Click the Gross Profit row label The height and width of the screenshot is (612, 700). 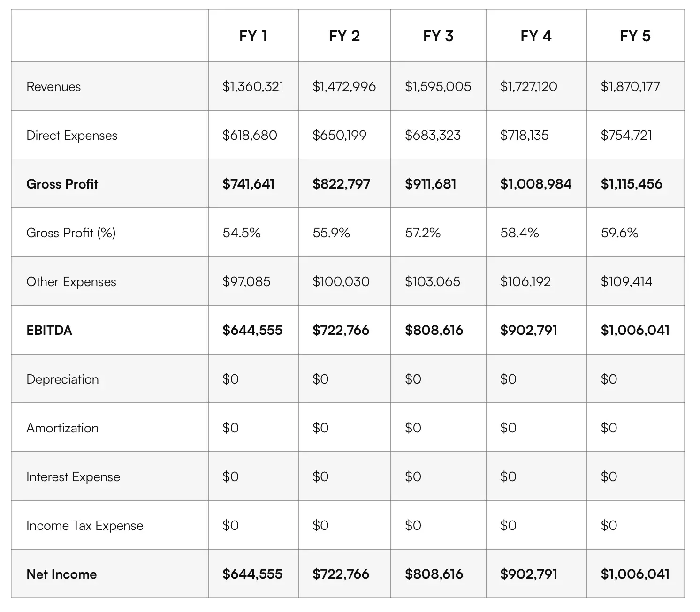pyautogui.click(x=62, y=184)
